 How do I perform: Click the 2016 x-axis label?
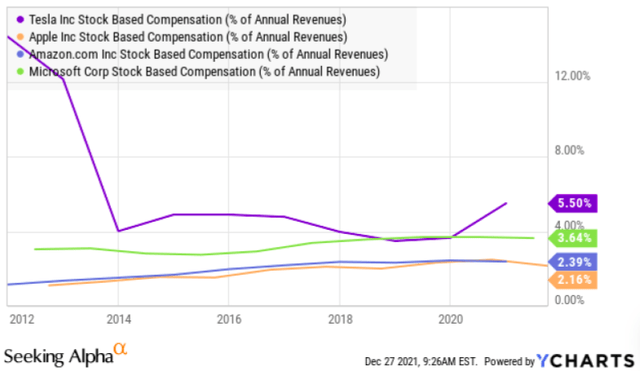point(229,319)
